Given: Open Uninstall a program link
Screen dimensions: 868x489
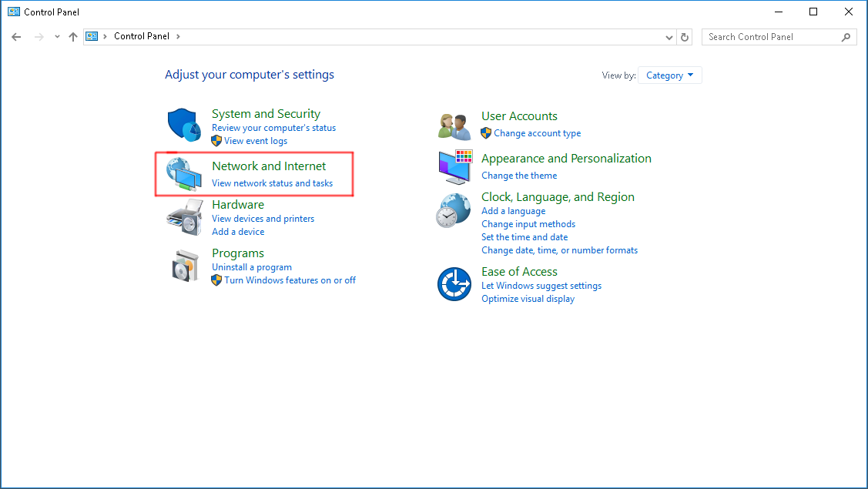Looking at the screenshot, I should coord(251,267).
